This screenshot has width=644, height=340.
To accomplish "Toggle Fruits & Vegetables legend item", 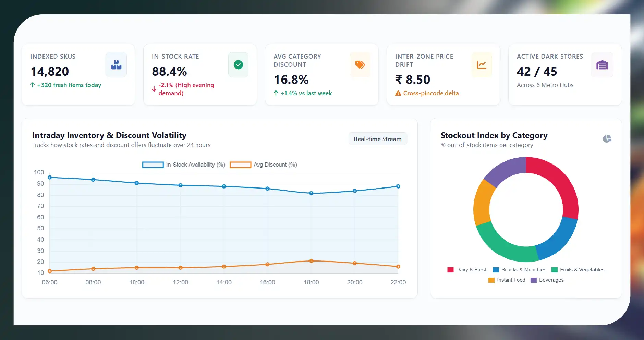I will tap(578, 270).
